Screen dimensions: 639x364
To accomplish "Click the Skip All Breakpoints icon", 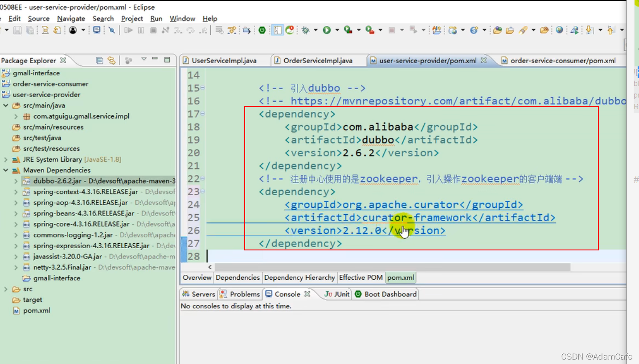I will pyautogui.click(x=111, y=30).
